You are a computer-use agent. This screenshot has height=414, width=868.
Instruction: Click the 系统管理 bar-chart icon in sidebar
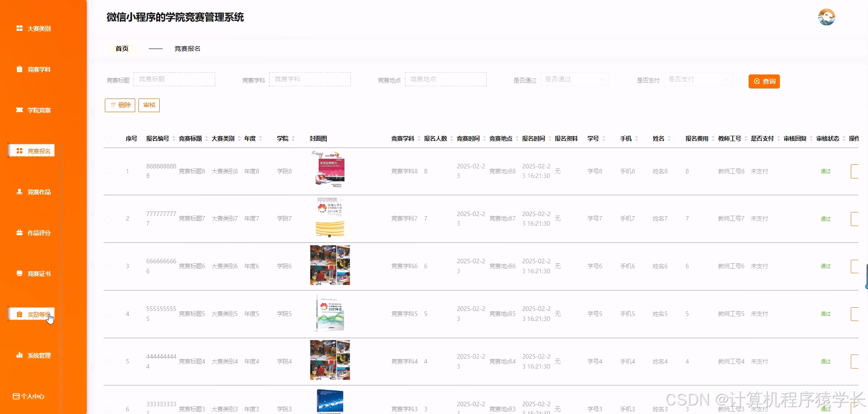pyautogui.click(x=20, y=355)
